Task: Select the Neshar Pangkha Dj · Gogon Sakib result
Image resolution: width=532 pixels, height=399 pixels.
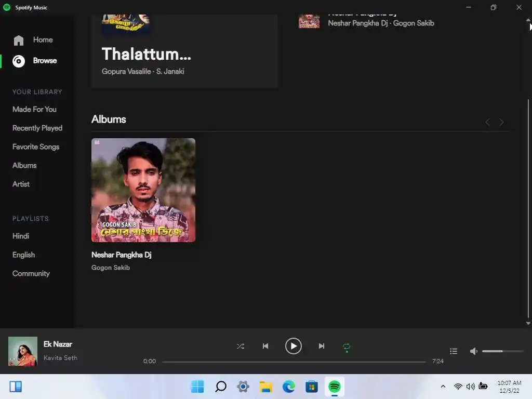Action: point(381,23)
